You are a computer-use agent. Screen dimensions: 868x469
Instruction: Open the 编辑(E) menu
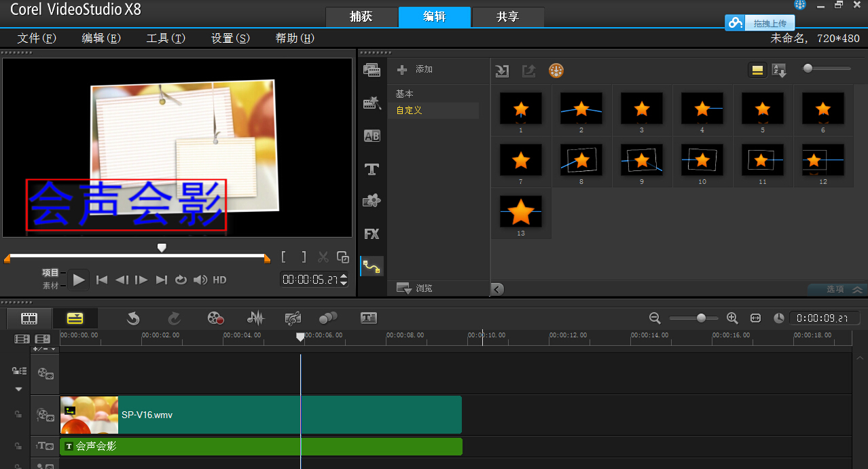(x=101, y=38)
